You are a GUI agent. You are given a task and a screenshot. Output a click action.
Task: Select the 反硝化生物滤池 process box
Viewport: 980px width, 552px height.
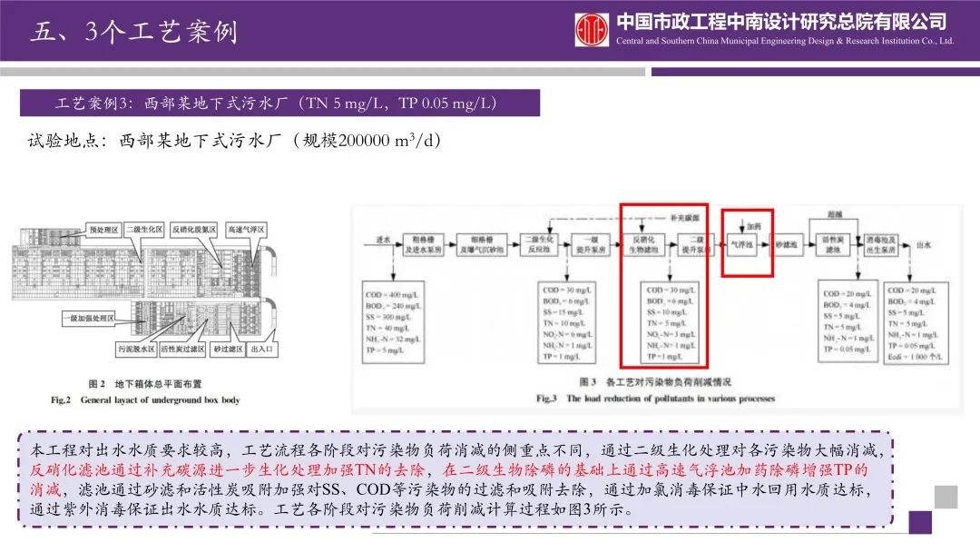pyautogui.click(x=643, y=244)
